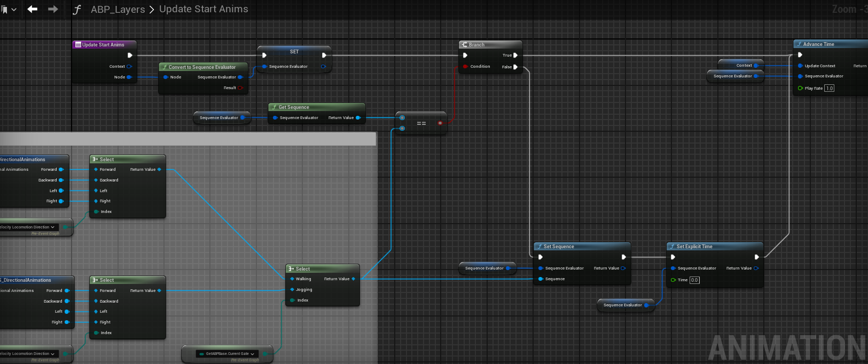Click the red output pin of the == node
The image size is (868, 364).
440,123
